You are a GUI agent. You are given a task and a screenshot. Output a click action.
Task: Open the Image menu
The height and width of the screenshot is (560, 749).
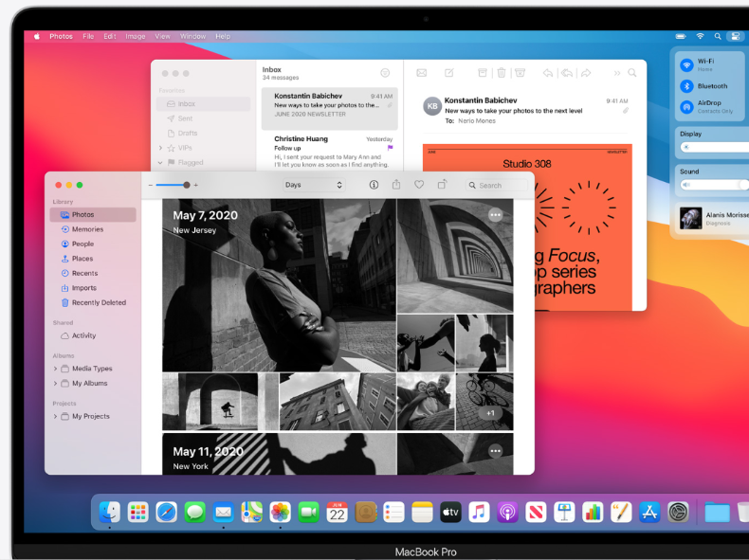click(x=136, y=36)
